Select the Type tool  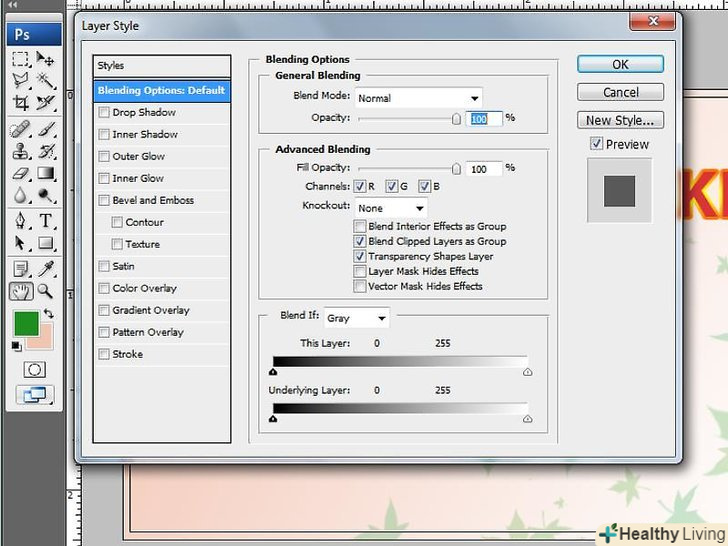point(46,221)
